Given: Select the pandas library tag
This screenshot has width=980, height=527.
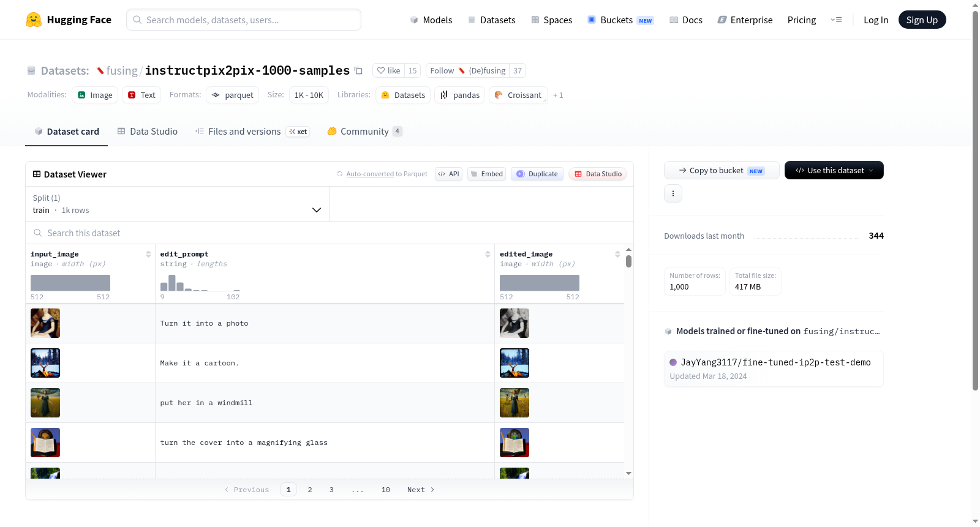Looking at the screenshot, I should (x=460, y=95).
